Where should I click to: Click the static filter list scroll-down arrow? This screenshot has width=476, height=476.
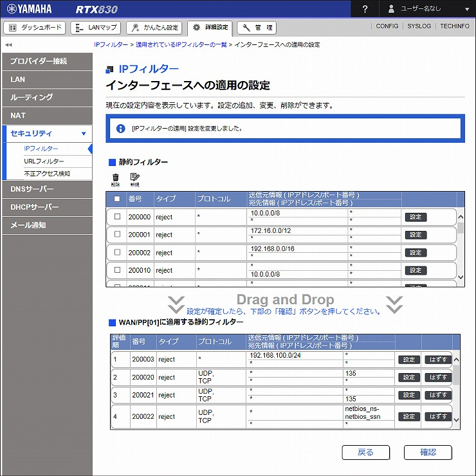click(x=461, y=277)
